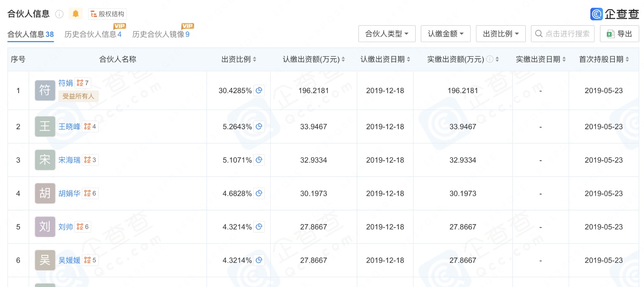Switch to 历史合伙人镜像 tab
This screenshot has width=644, height=287.
point(161,34)
